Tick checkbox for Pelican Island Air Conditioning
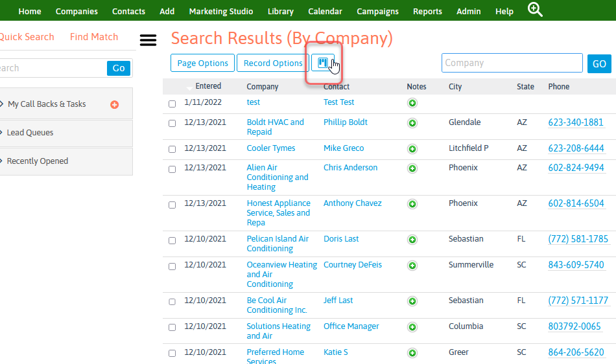The height and width of the screenshot is (364, 616). [172, 241]
